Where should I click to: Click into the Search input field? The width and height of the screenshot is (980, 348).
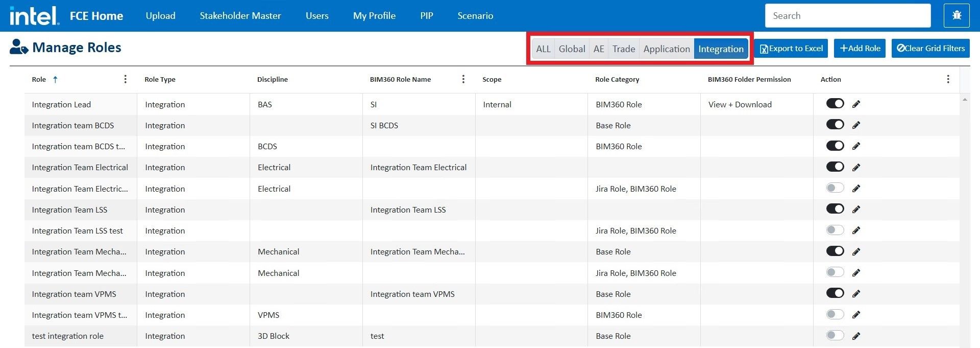pos(847,16)
